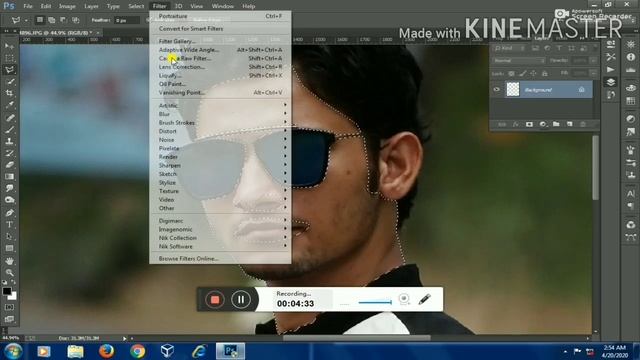Add a layer mask in Layers panel
Image resolution: width=640 pixels, height=360 pixels.
(x=529, y=124)
